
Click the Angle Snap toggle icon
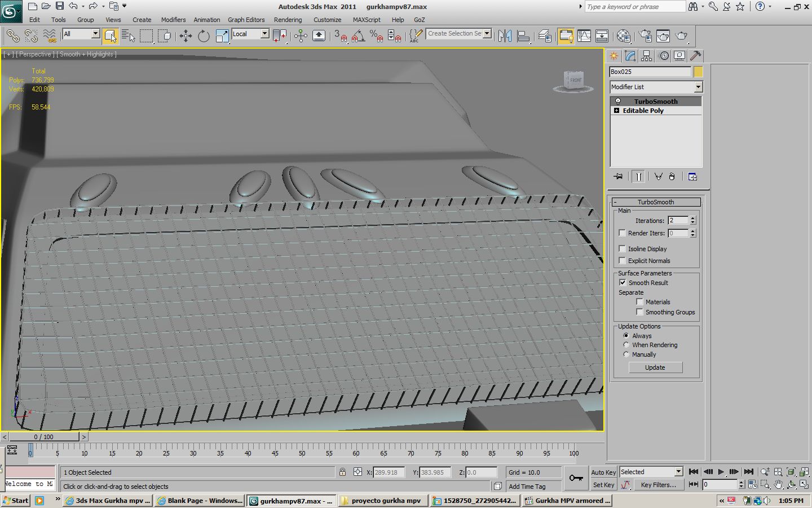tap(358, 36)
